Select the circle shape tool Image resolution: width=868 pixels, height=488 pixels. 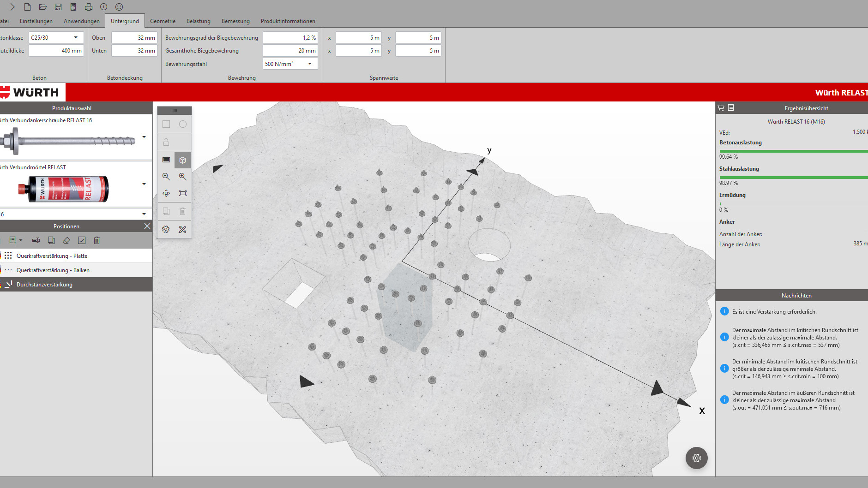tap(183, 124)
